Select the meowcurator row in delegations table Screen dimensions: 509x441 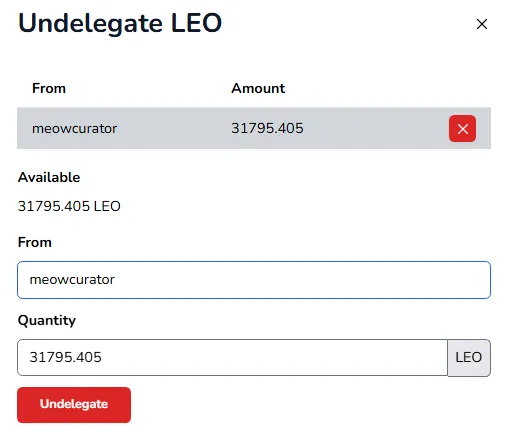point(254,128)
